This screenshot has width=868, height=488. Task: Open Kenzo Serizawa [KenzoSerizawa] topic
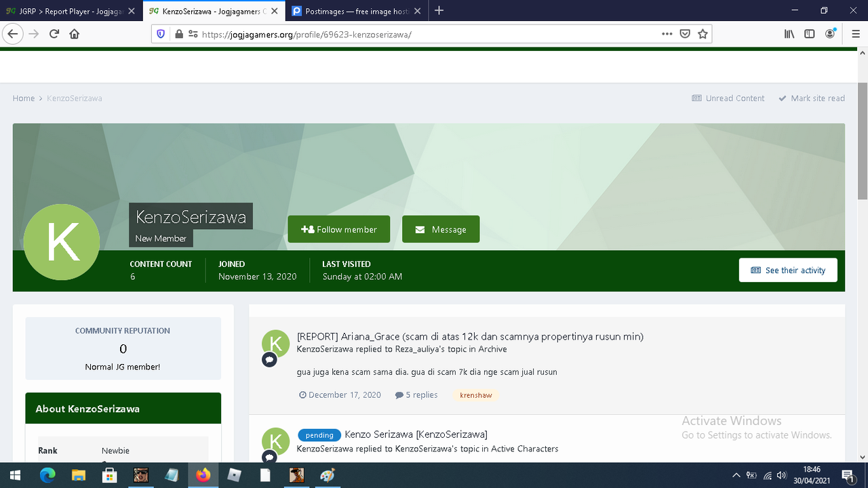click(416, 434)
